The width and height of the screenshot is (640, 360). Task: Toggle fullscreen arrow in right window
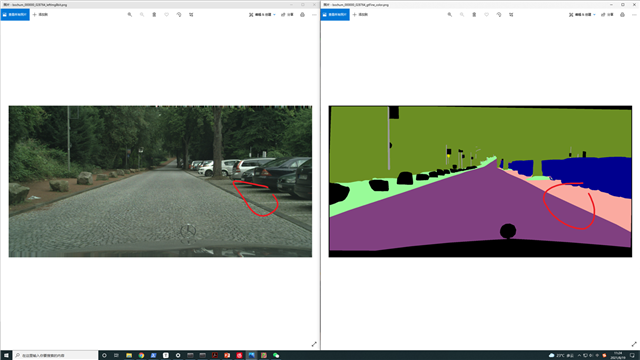pyautogui.click(x=634, y=344)
